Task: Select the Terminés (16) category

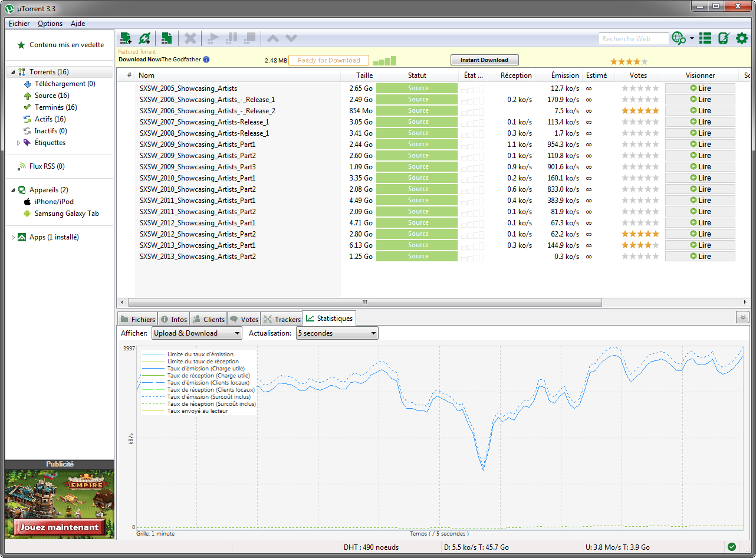Action: (50, 107)
